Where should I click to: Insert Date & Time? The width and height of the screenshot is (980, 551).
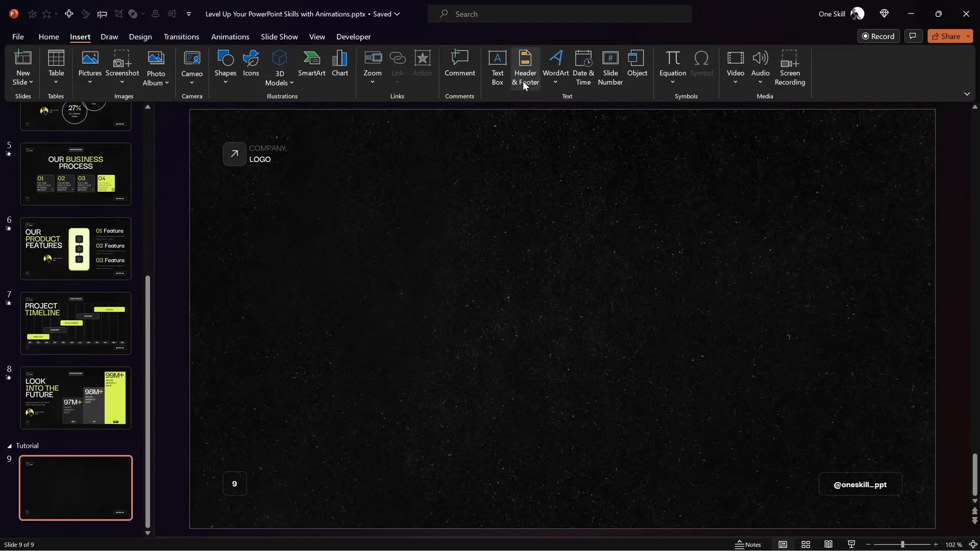(583, 68)
